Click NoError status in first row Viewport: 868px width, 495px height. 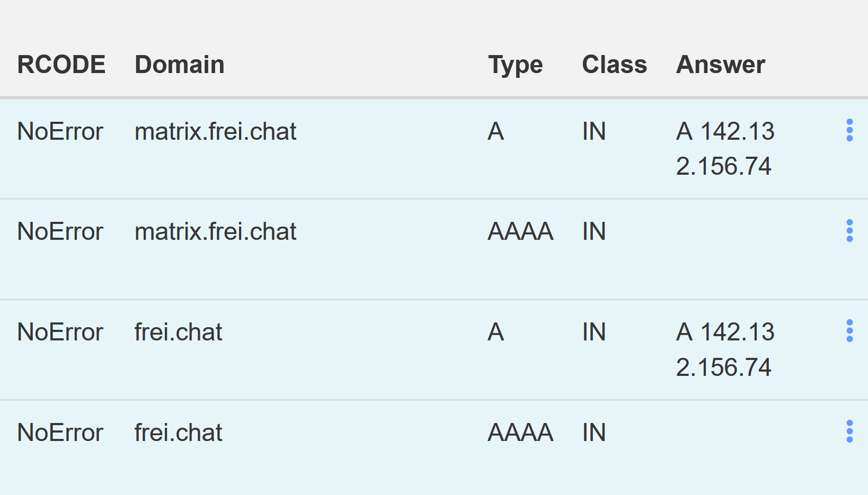[x=60, y=131]
